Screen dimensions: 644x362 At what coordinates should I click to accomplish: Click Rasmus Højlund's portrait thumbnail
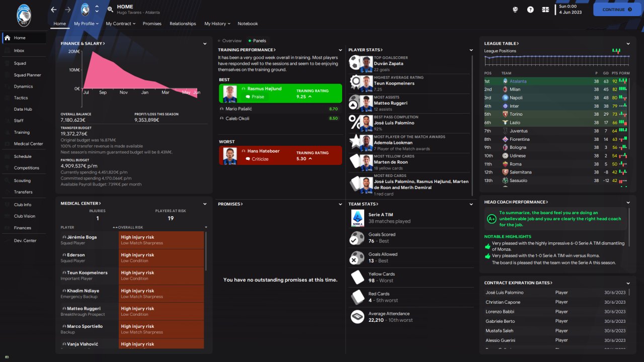click(x=230, y=94)
